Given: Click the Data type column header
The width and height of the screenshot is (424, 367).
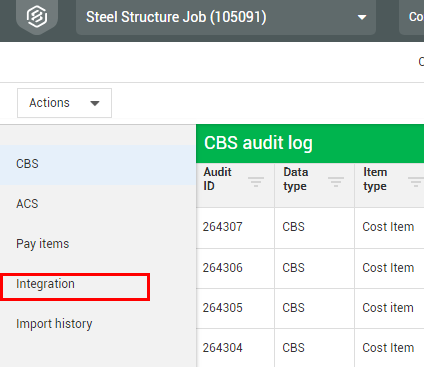Looking at the screenshot, I should coord(296,179).
